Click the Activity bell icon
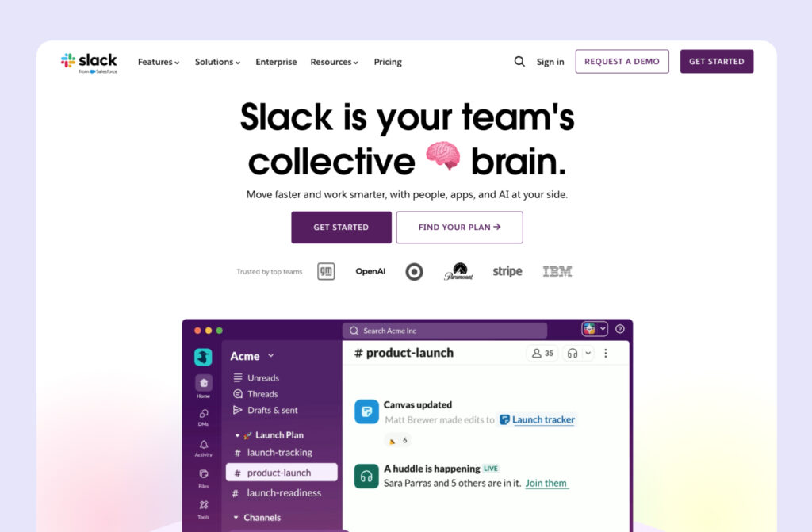The width and height of the screenshot is (812, 532). 204,447
